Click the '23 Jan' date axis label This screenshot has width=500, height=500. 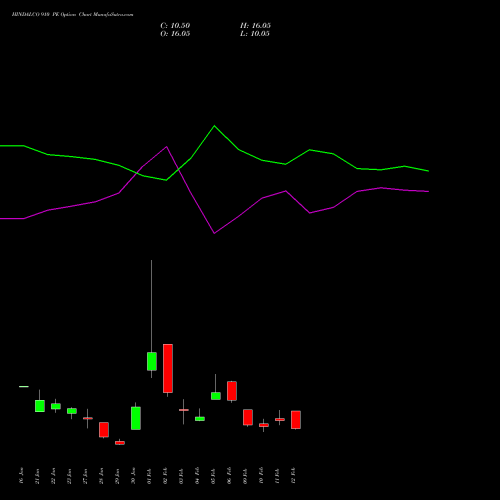69,476
